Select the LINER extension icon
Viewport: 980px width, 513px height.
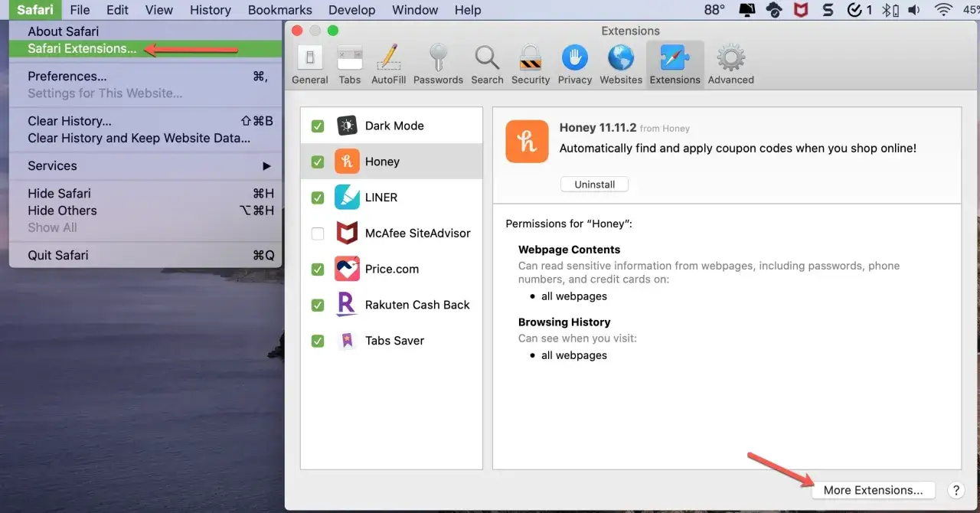pos(347,198)
